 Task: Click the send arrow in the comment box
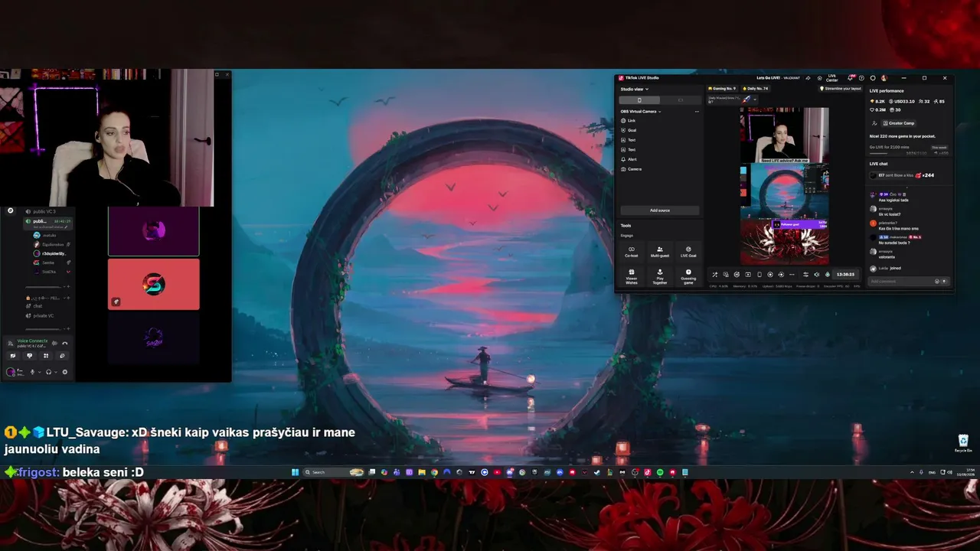(x=944, y=282)
